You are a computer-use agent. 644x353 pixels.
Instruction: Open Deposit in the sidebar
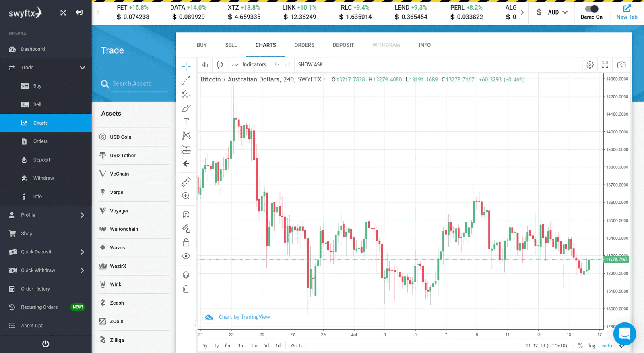(x=46, y=160)
